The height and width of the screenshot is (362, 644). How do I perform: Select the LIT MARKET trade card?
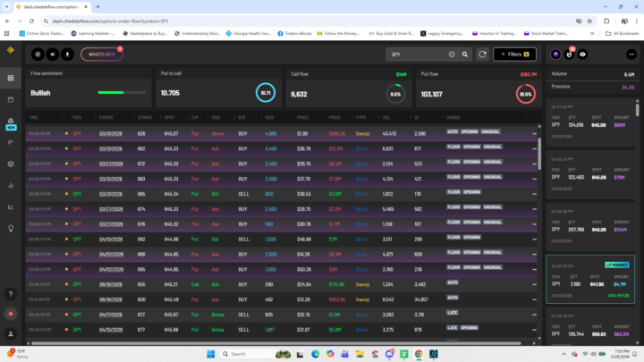point(590,279)
